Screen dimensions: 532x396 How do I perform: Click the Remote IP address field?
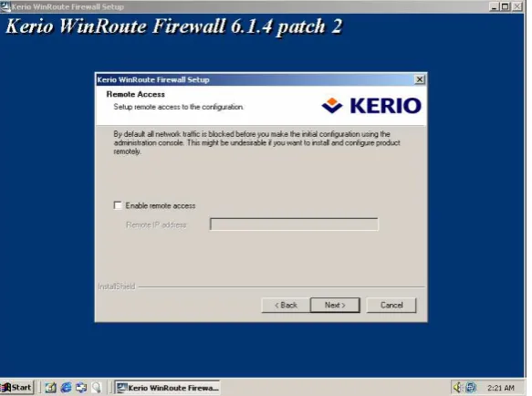point(294,224)
